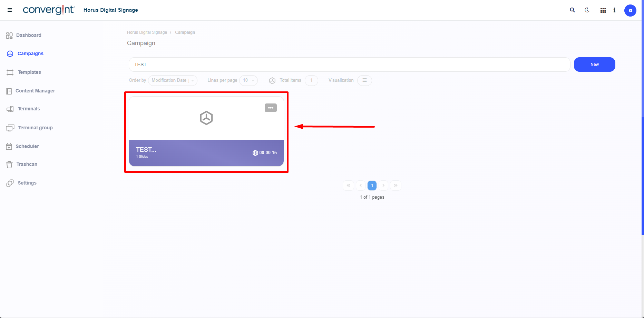Image resolution: width=644 pixels, height=318 pixels.
Task: Click Horus Digital Signage breadcrumb link
Action: (147, 32)
